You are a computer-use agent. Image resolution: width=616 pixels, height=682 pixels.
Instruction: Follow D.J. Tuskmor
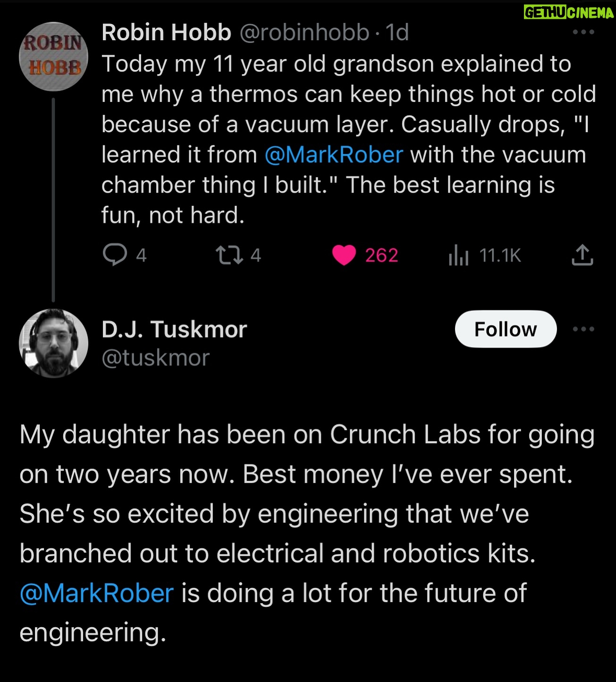506,329
